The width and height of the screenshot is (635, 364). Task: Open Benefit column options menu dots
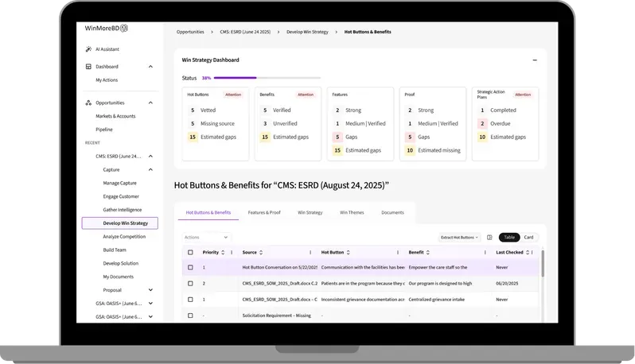coord(485,253)
